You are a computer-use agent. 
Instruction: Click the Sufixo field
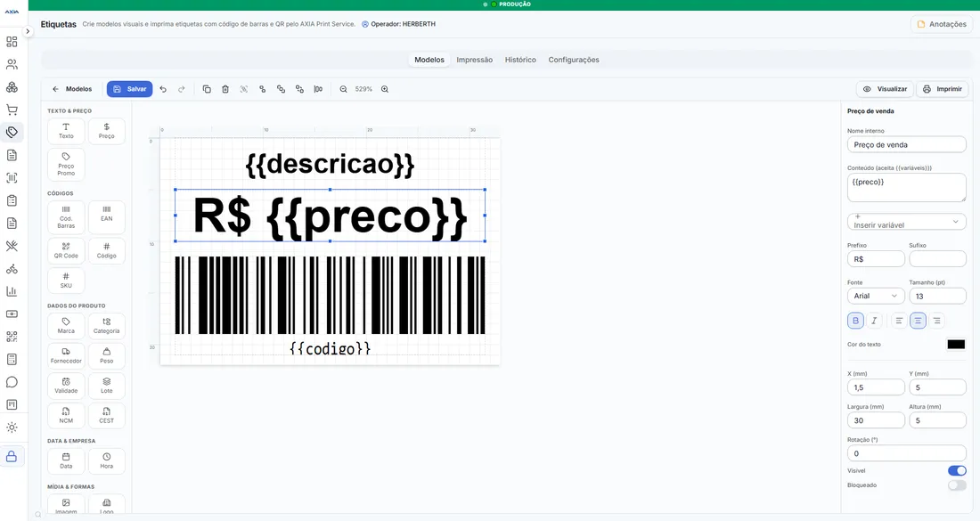click(937, 258)
